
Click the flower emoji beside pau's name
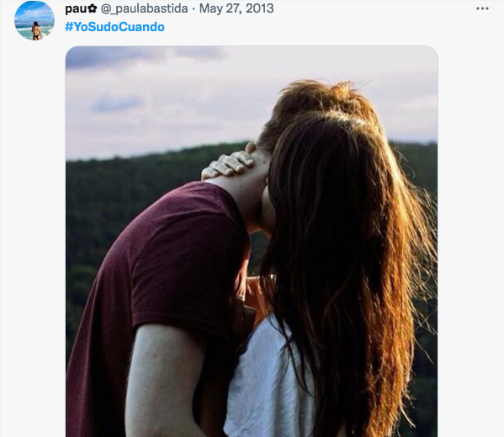[93, 8]
